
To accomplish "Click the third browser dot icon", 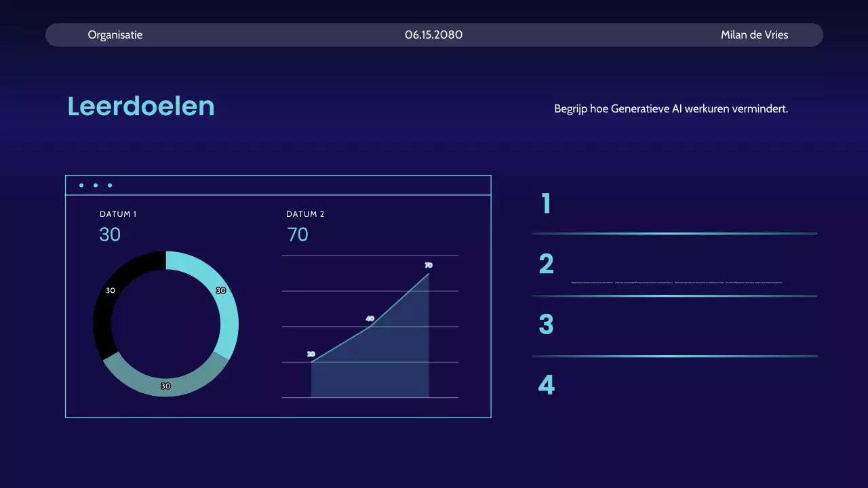I will pos(109,185).
